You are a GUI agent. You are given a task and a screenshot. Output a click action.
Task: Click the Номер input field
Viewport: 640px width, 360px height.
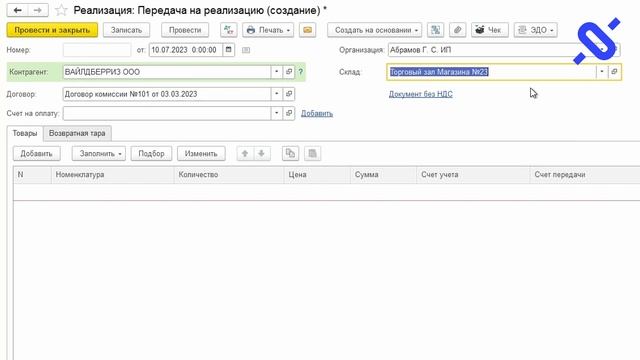[x=97, y=50]
